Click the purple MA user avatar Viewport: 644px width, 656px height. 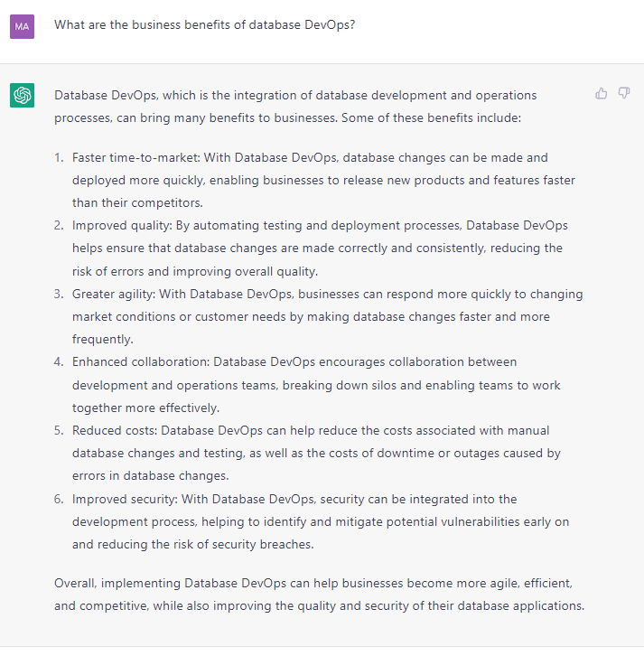click(22, 26)
